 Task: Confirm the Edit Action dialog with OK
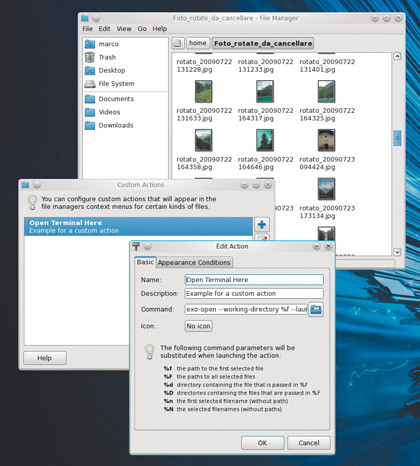click(x=263, y=443)
